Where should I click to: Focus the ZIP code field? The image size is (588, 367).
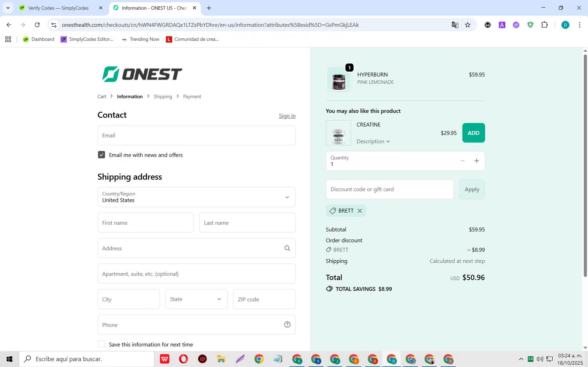click(264, 299)
